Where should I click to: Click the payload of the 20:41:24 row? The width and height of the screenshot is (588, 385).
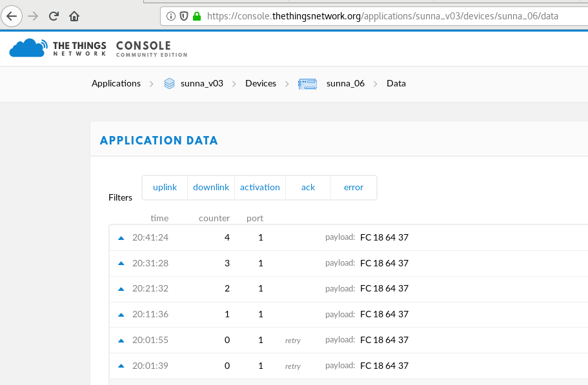point(385,237)
